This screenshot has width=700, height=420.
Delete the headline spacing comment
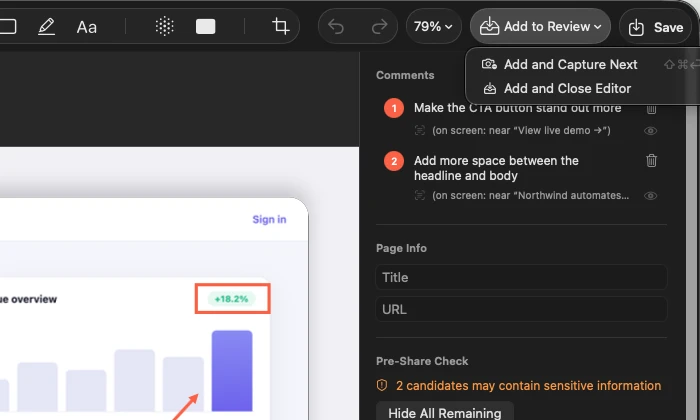651,160
